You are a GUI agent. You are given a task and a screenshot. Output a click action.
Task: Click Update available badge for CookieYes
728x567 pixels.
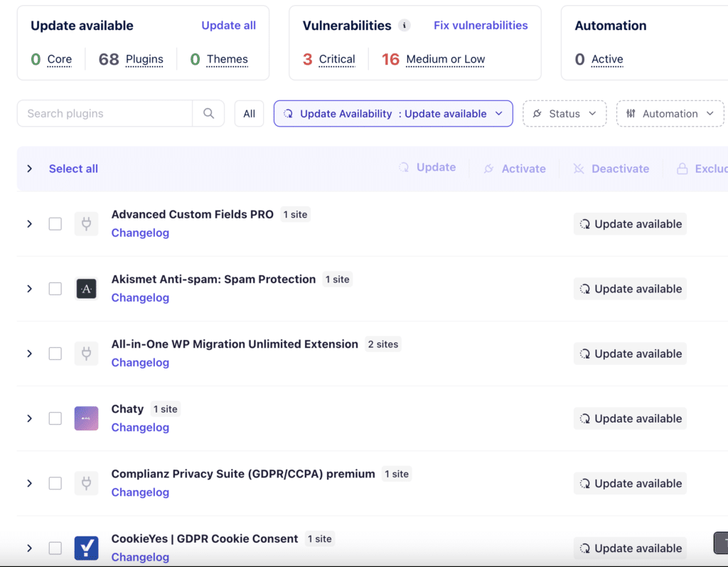point(630,549)
